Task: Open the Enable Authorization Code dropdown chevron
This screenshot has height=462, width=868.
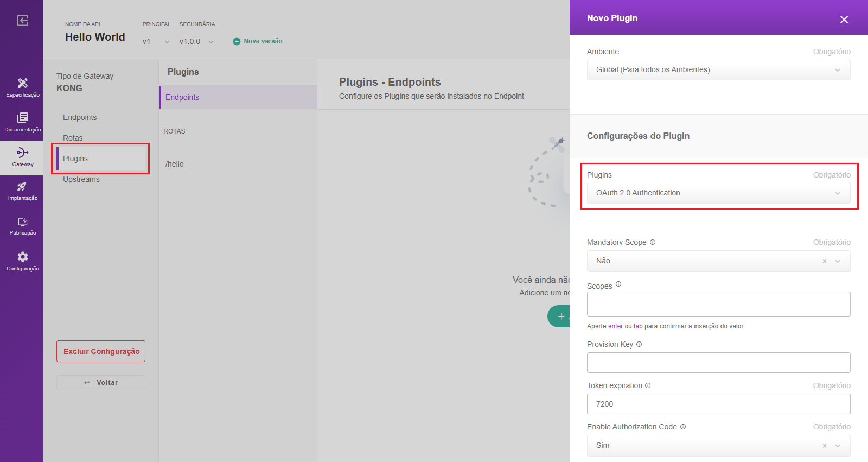Action: click(838, 446)
